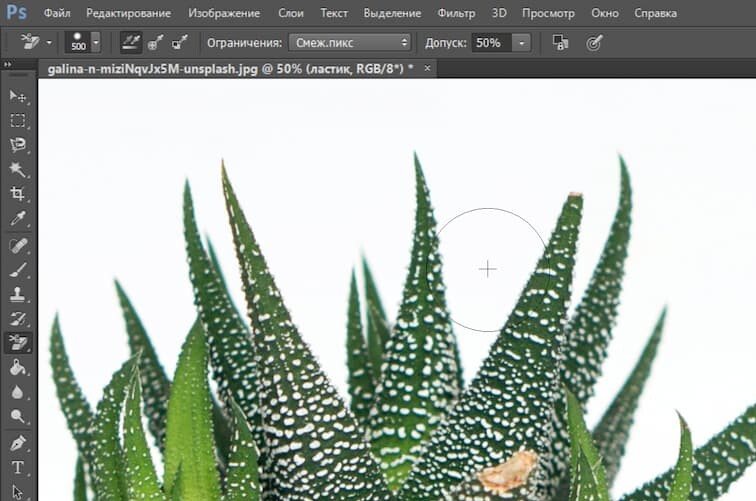This screenshot has width=756, height=501.
Task: Select the Clone Stamp tool
Action: point(18,295)
